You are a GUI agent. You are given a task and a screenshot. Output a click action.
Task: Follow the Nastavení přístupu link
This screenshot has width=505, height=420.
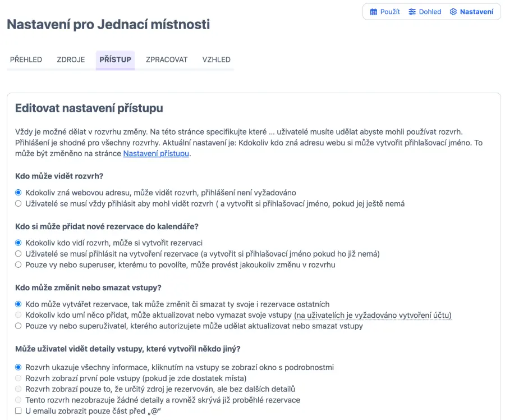click(x=156, y=153)
